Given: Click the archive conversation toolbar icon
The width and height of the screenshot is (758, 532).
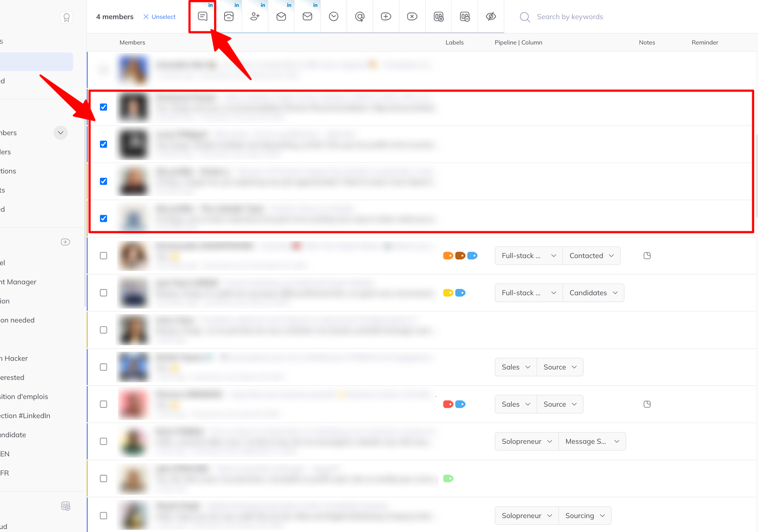Looking at the screenshot, I should coord(229,17).
